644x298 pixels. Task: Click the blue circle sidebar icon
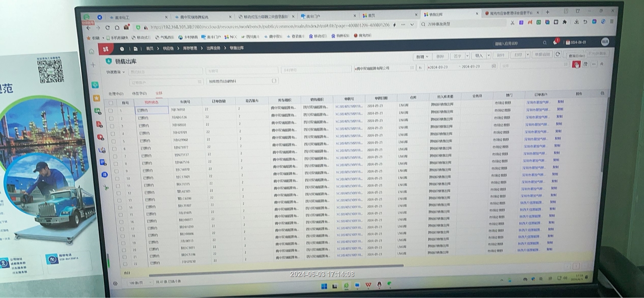(104, 175)
